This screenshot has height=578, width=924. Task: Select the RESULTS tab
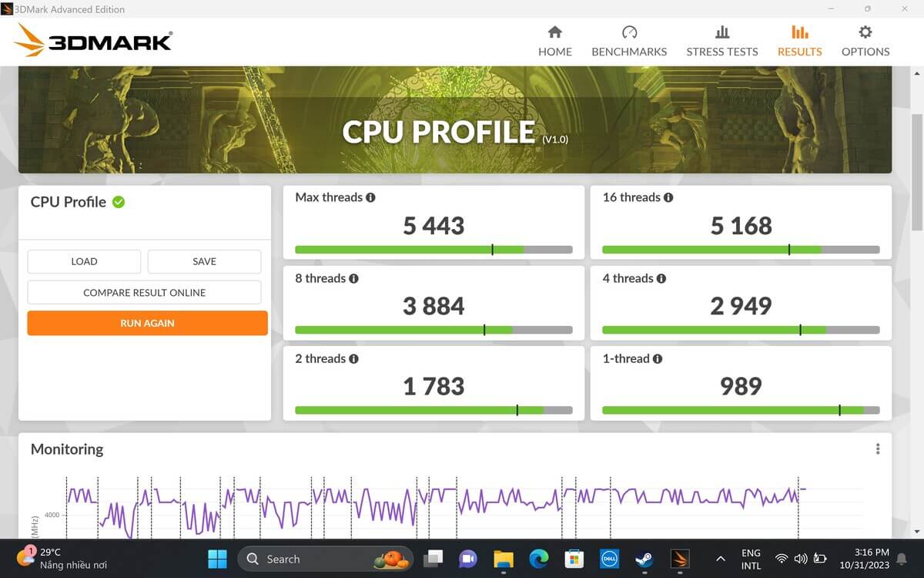[799, 42]
